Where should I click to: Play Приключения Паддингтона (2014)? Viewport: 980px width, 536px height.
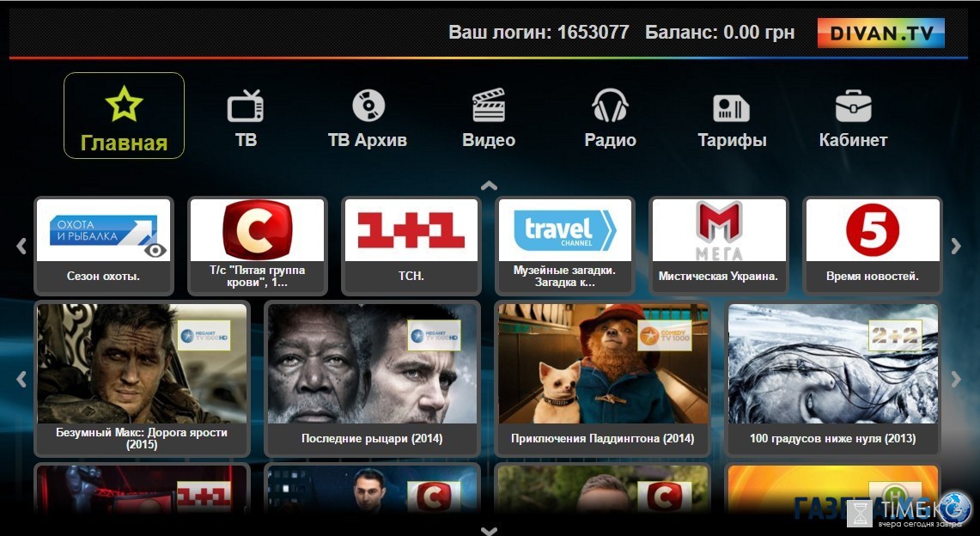pyautogui.click(x=602, y=378)
